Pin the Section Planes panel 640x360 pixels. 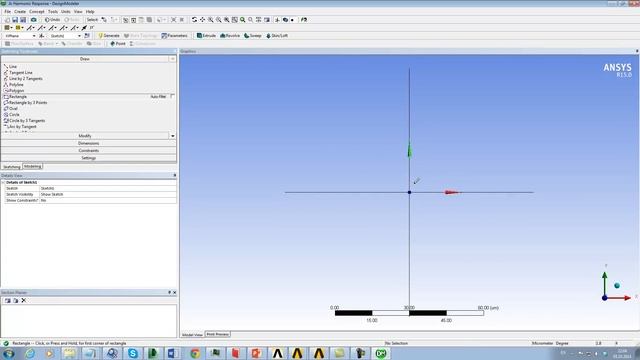pyautogui.click(x=169, y=293)
